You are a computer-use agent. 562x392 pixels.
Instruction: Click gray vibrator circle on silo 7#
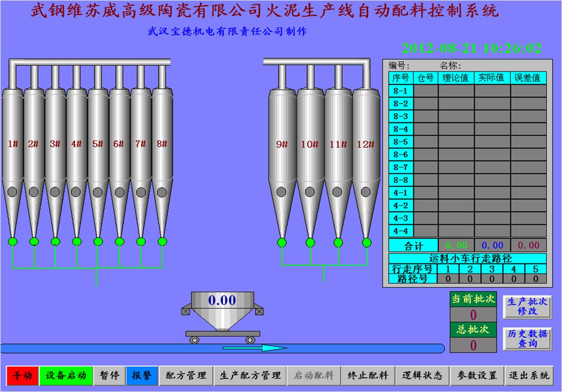tap(141, 192)
